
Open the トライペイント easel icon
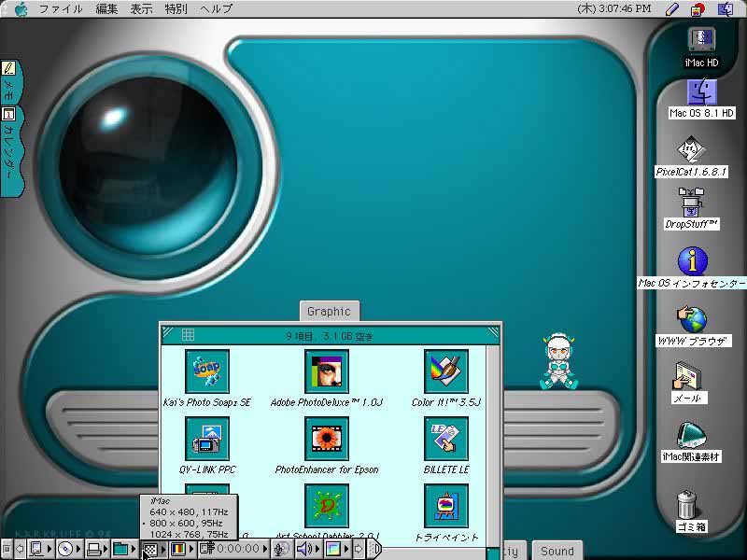pyautogui.click(x=446, y=506)
